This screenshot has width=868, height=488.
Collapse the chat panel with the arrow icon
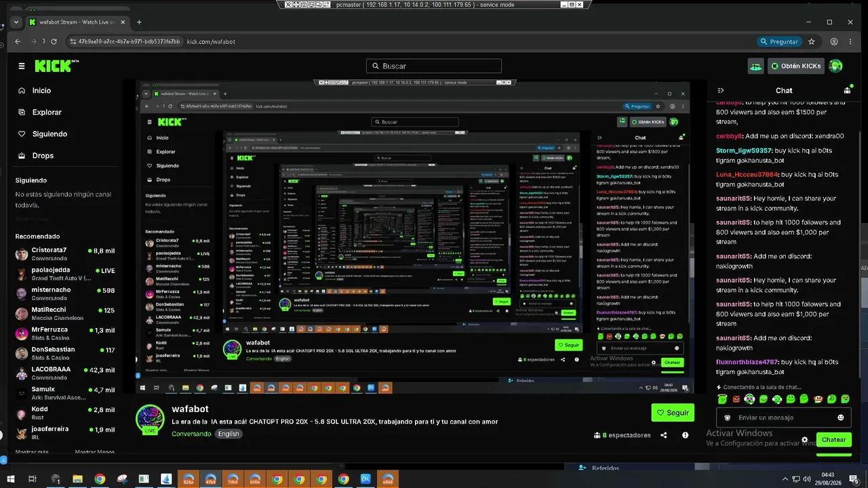tap(721, 90)
